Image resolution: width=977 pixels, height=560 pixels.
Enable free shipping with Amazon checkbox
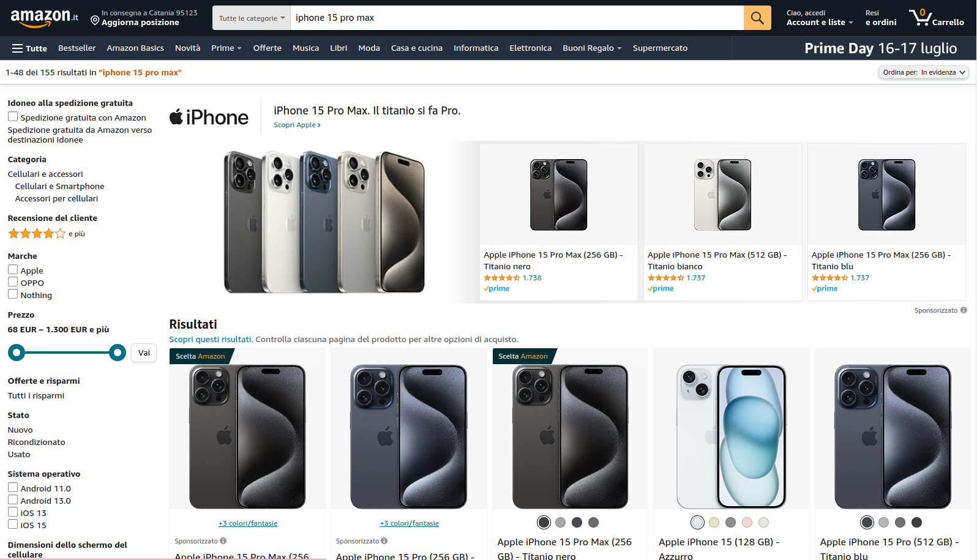pyautogui.click(x=13, y=117)
